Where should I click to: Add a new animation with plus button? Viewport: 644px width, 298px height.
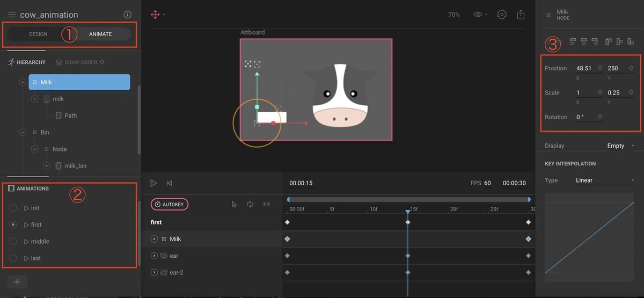pyautogui.click(x=17, y=282)
